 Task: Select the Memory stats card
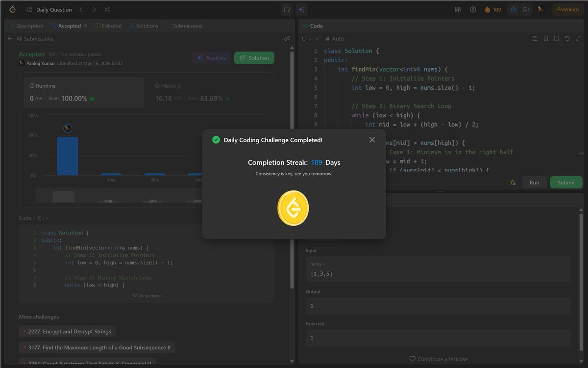[x=210, y=92]
